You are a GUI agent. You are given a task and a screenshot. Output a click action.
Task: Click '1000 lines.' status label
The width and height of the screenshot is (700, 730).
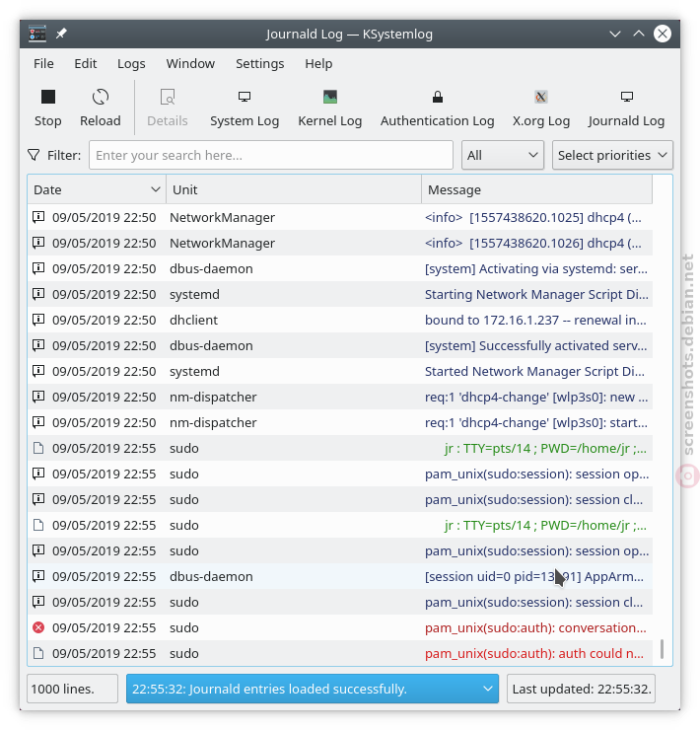click(72, 689)
